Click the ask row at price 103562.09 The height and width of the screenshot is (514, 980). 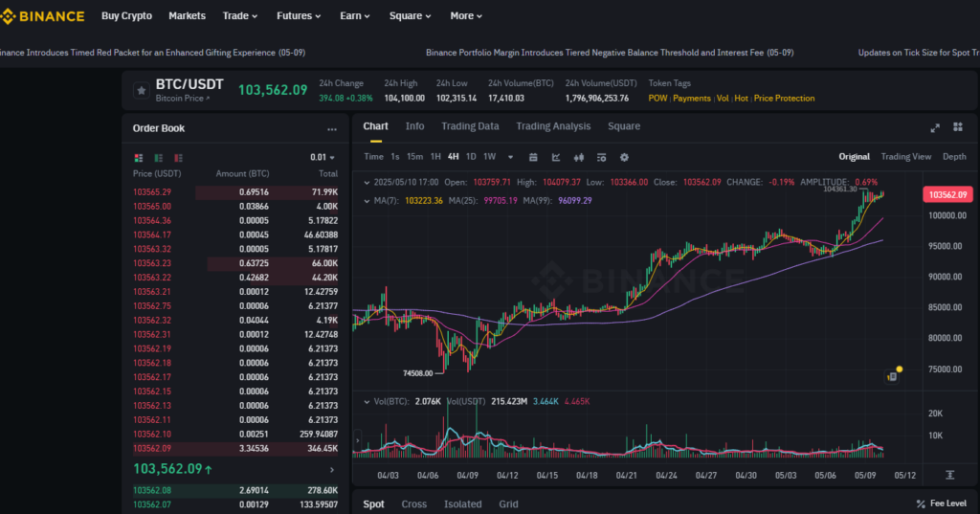[x=235, y=448]
